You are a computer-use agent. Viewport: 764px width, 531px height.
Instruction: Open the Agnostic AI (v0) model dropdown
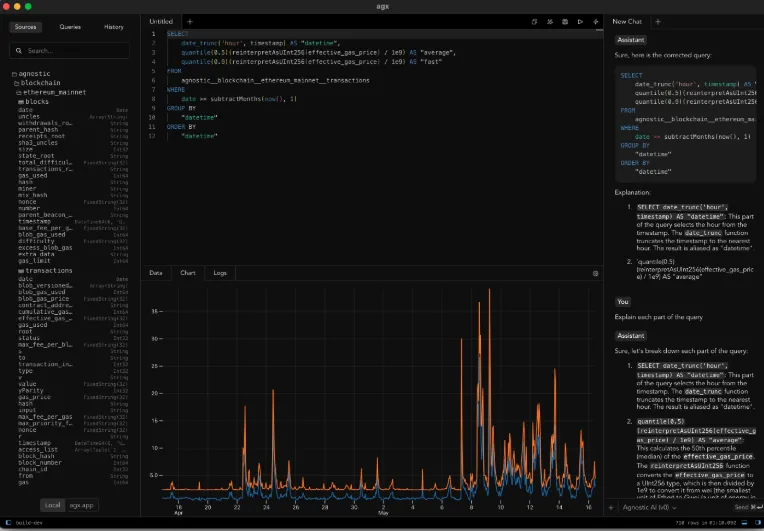click(649, 508)
